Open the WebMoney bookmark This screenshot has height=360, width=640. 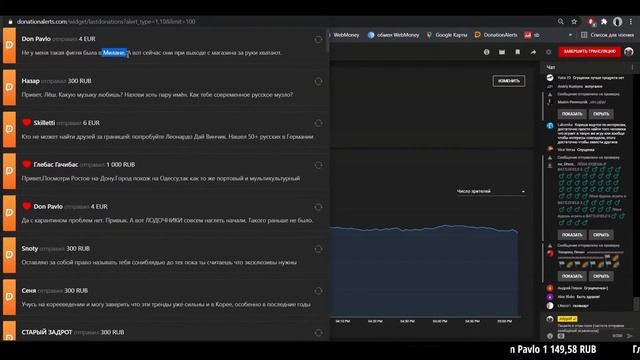(346, 35)
